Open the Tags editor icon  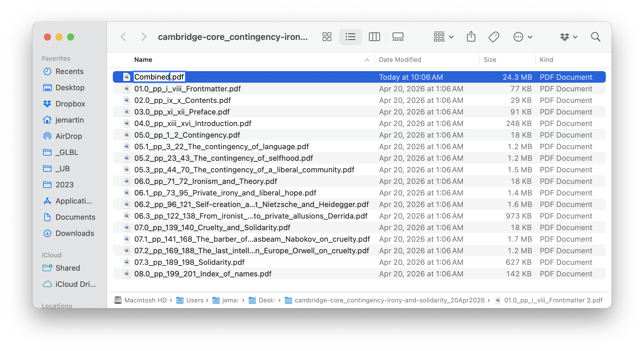coord(494,37)
